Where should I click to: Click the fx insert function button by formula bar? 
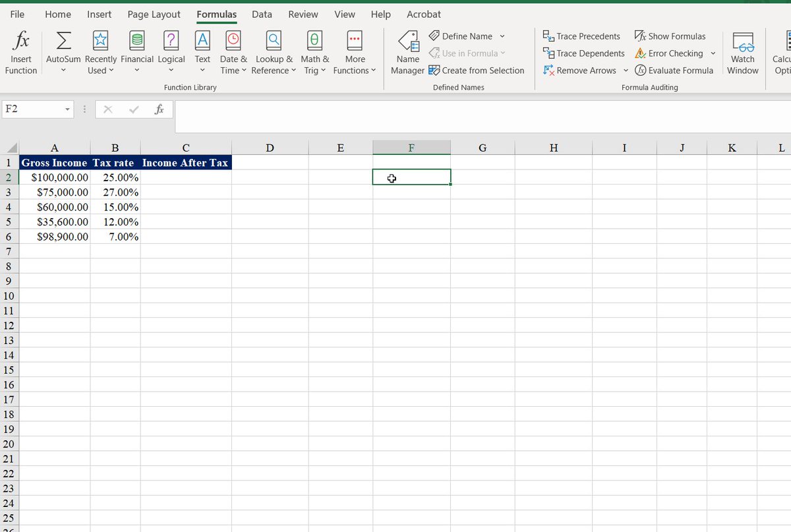(159, 109)
